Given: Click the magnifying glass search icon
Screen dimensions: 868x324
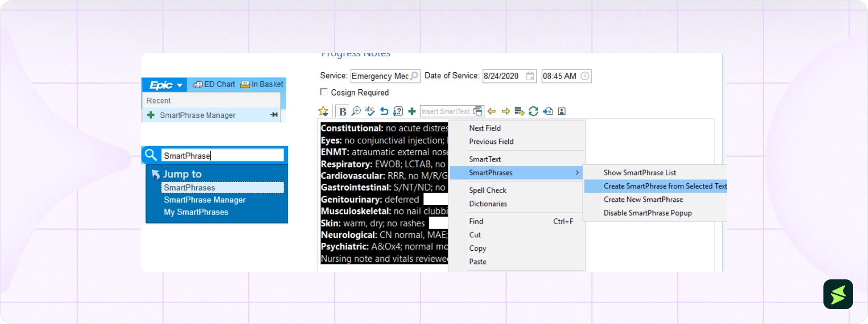Looking at the screenshot, I should point(151,155).
